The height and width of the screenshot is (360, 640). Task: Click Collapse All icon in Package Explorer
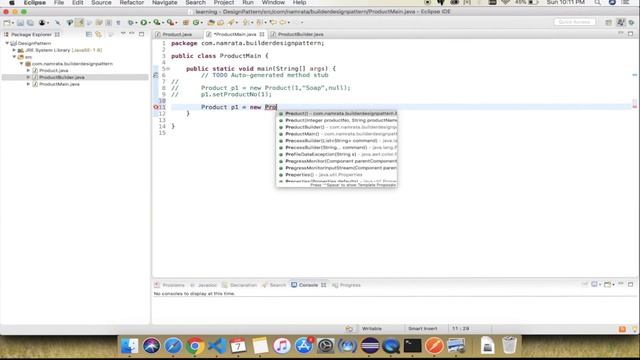(x=89, y=34)
